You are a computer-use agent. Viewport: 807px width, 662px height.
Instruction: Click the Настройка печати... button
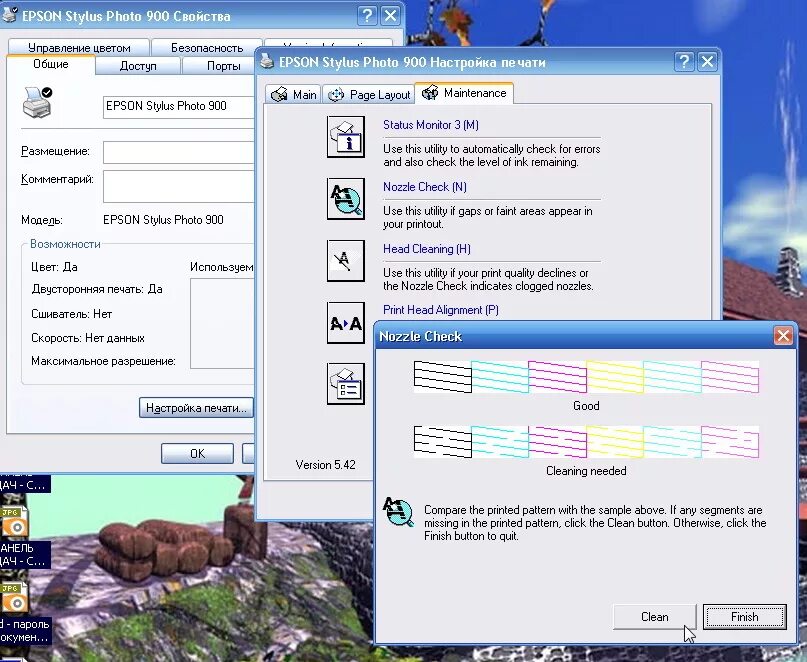[196, 408]
